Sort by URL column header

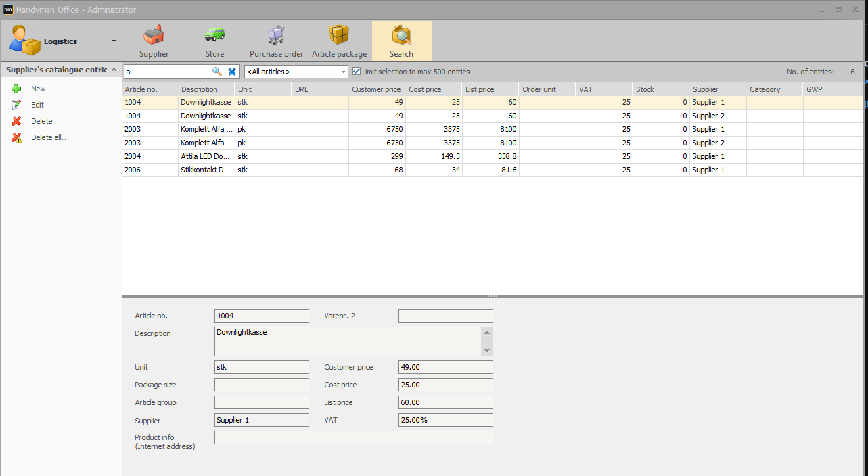(320, 89)
